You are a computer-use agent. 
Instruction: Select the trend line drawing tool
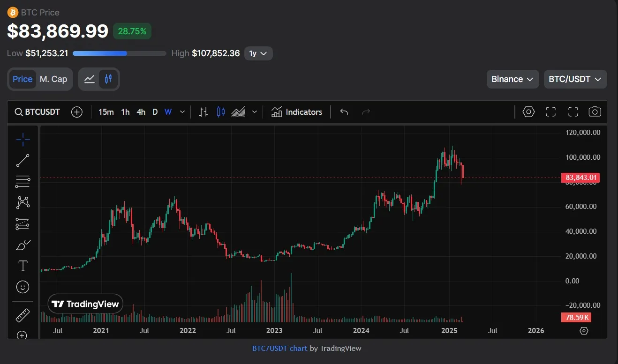23,160
